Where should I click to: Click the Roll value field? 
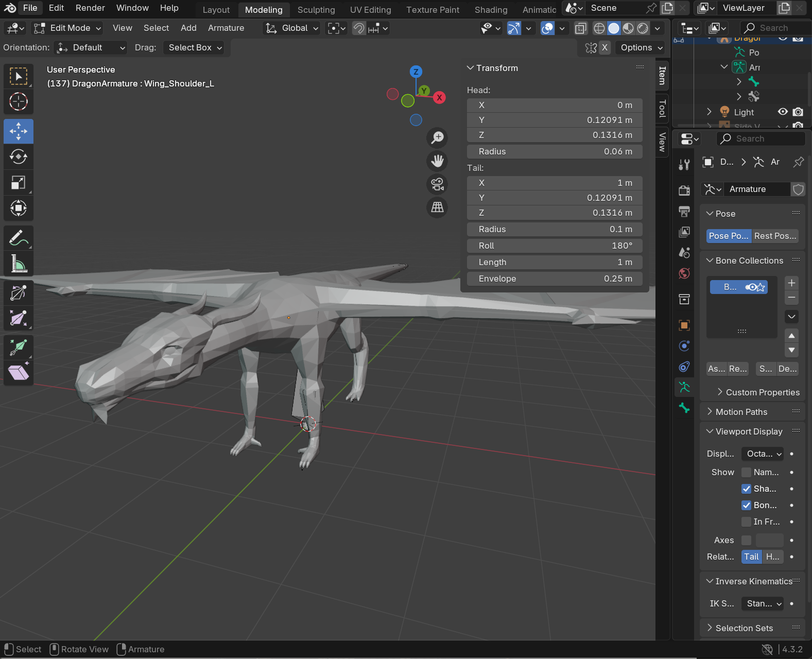555,246
